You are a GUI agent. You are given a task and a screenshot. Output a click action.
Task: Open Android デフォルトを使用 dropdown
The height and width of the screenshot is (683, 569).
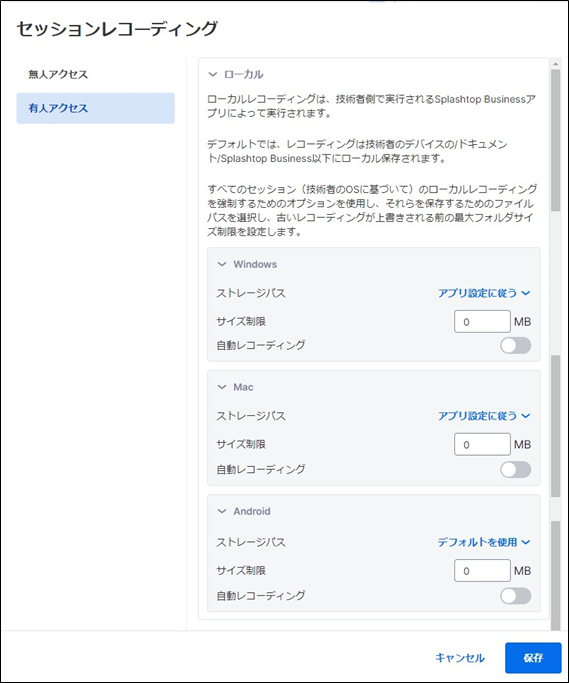484,542
